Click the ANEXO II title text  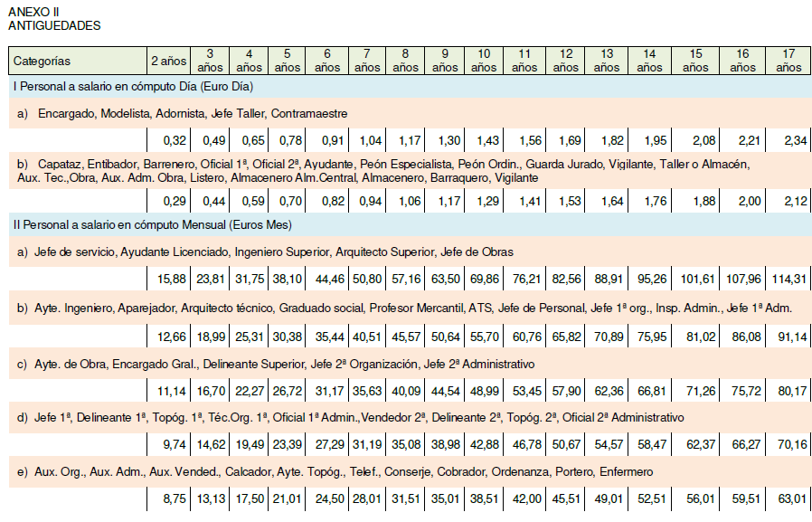pyautogui.click(x=33, y=12)
